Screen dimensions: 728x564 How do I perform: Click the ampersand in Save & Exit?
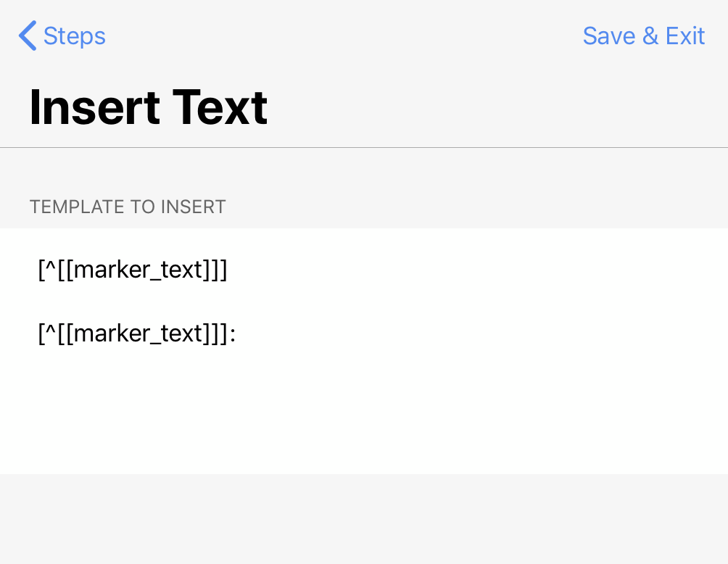click(650, 36)
